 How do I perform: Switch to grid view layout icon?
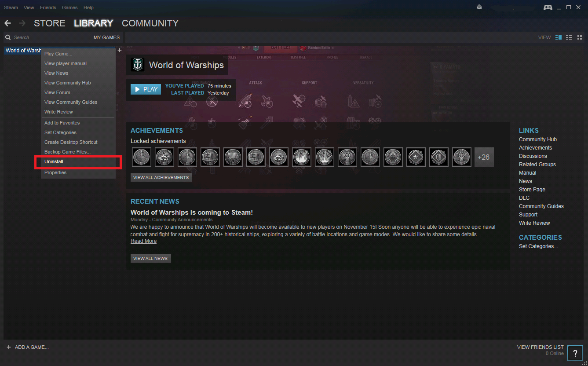click(579, 37)
